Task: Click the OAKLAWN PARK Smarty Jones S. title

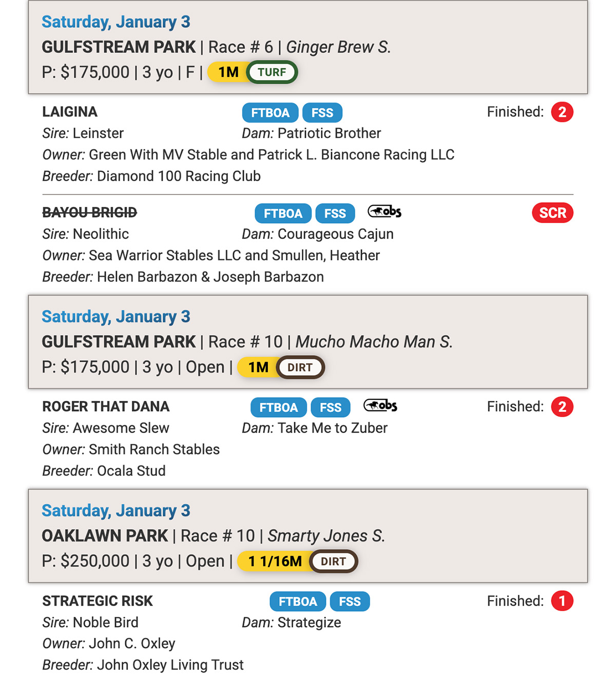Action: tap(213, 536)
